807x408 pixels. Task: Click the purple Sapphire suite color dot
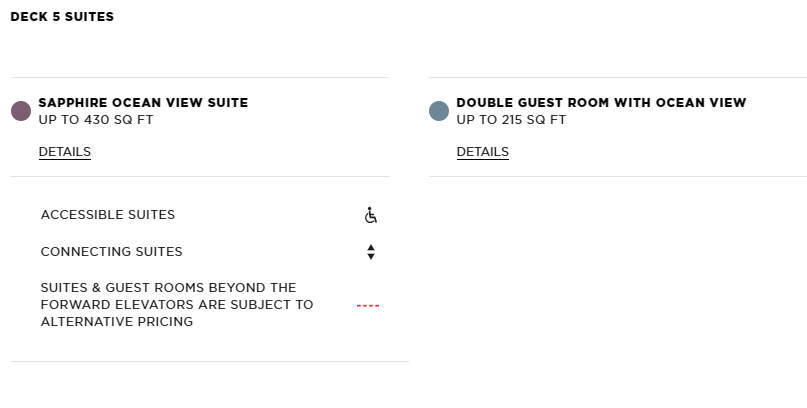pyautogui.click(x=21, y=111)
